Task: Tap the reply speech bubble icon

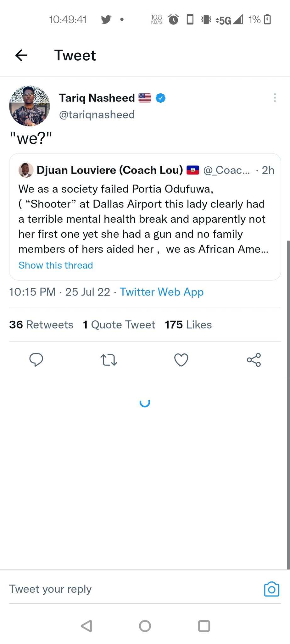Action: click(36, 360)
